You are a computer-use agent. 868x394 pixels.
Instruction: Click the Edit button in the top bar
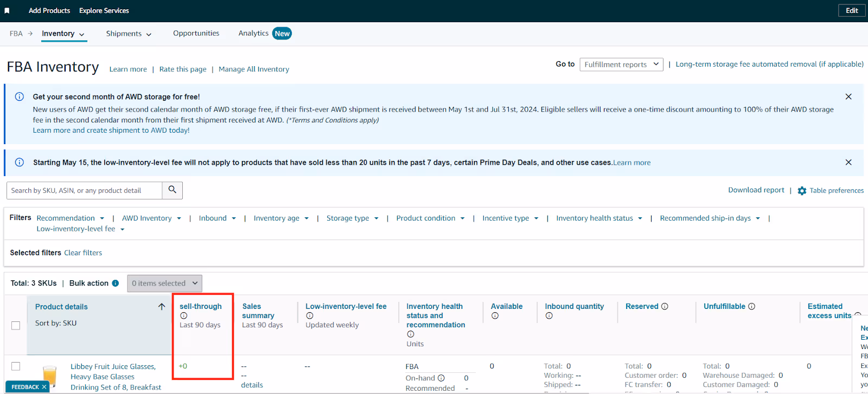(x=852, y=11)
